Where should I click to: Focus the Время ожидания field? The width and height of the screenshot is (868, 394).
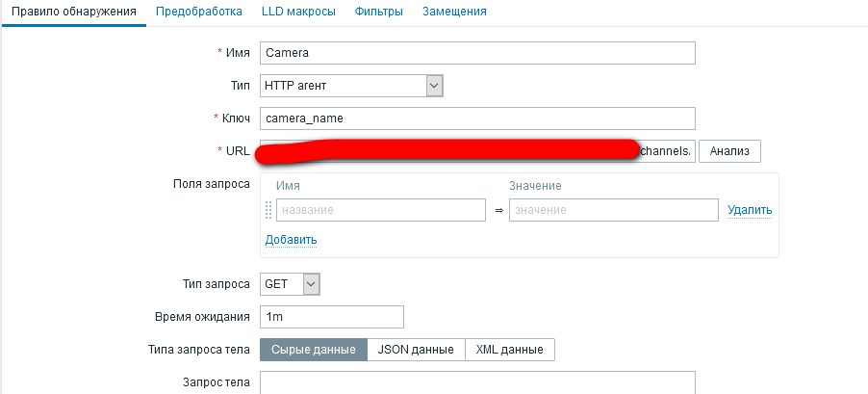click(x=332, y=317)
